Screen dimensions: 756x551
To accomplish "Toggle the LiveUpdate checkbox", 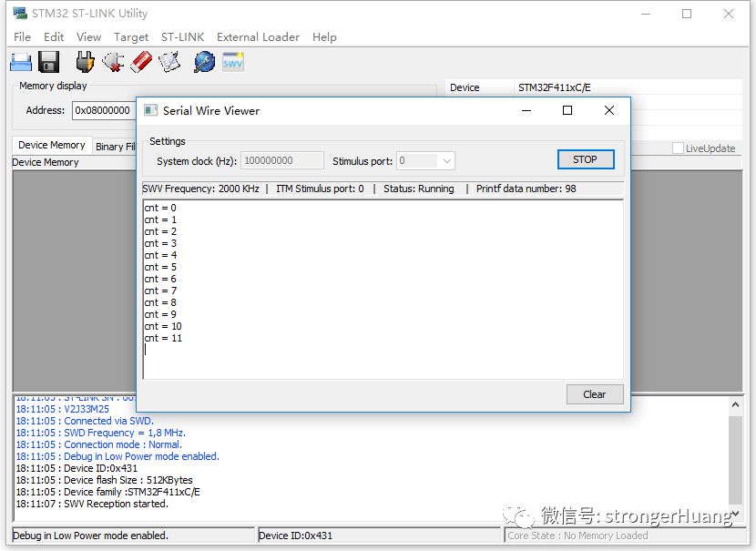I will [x=678, y=148].
